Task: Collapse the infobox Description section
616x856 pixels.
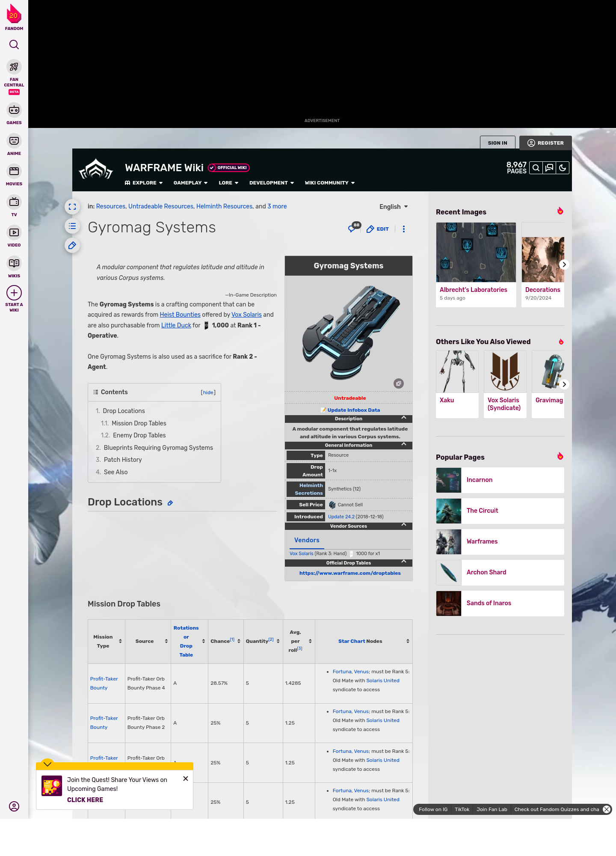Action: click(x=349, y=419)
